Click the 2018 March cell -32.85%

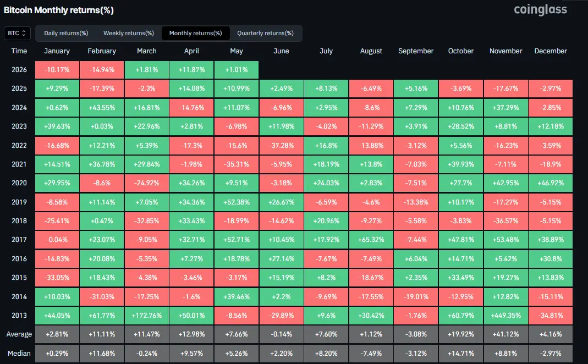coord(147,221)
